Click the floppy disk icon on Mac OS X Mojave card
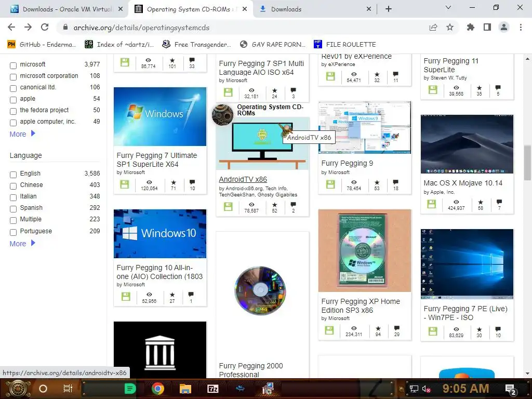The width and height of the screenshot is (532, 399). click(x=432, y=204)
